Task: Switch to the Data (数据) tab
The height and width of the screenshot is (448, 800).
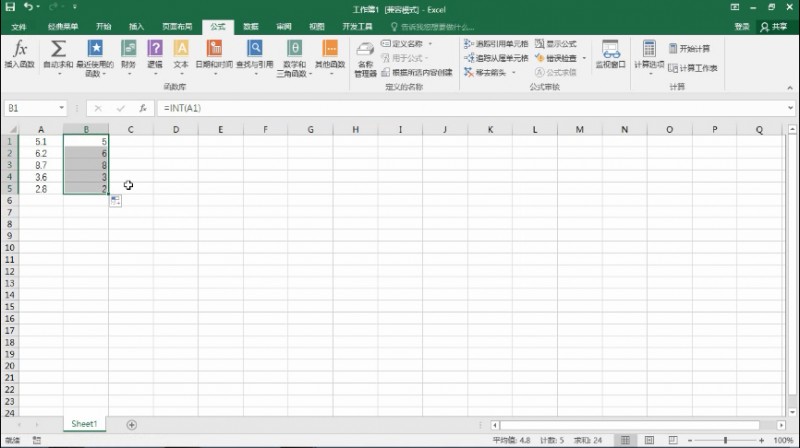Action: point(251,27)
